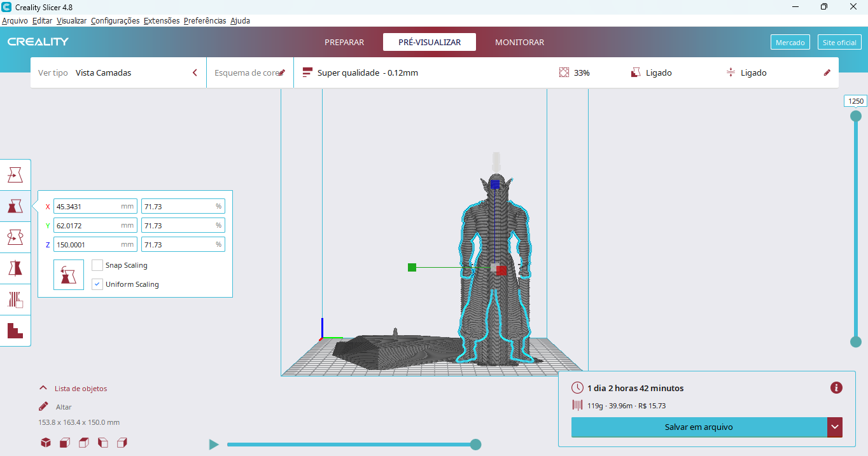Switch to the 3D view cube icon
This screenshot has width=868, height=456.
point(46,443)
